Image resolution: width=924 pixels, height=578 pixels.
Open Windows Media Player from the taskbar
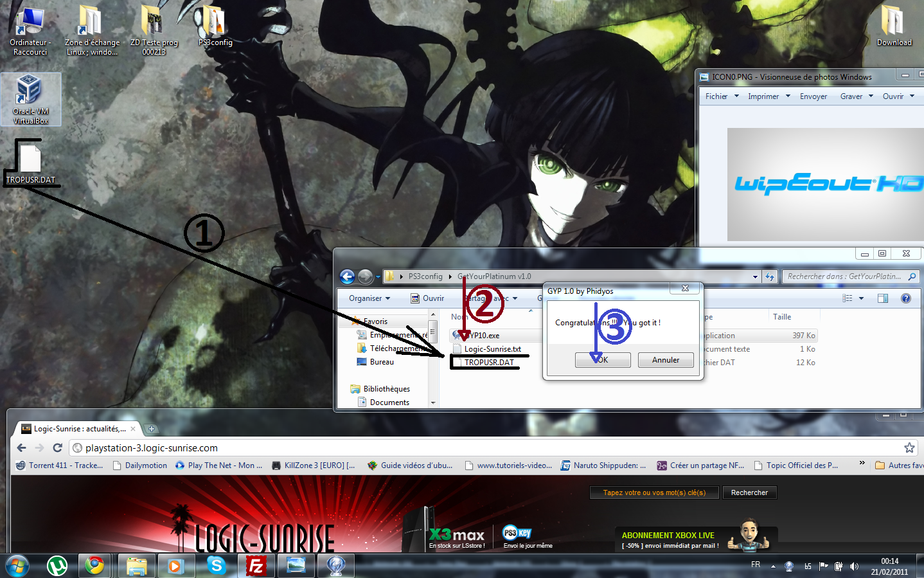coord(175,566)
